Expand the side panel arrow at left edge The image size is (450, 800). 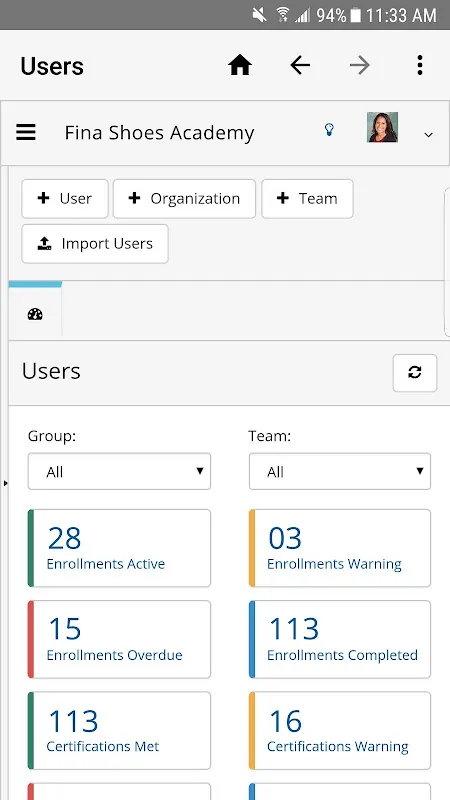(x=6, y=483)
